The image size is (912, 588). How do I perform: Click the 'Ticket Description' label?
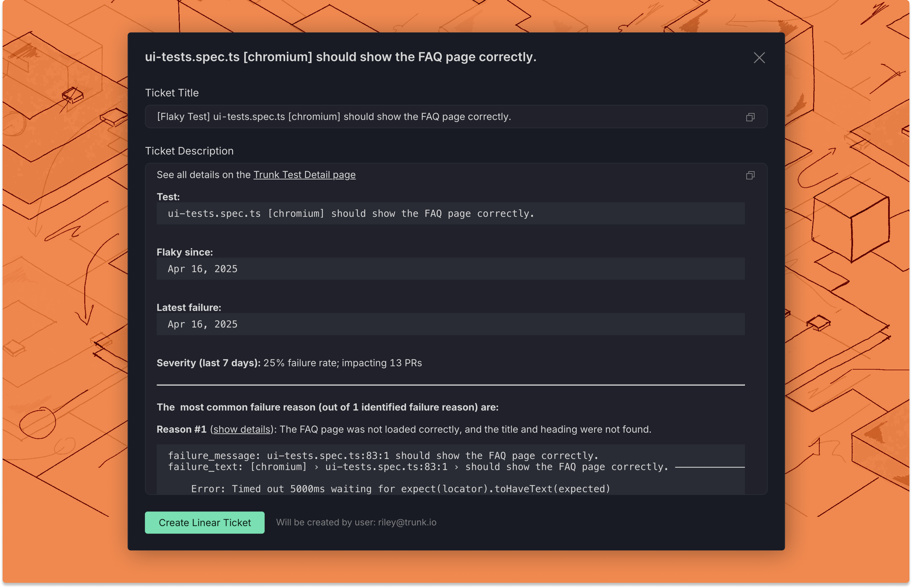[189, 151]
